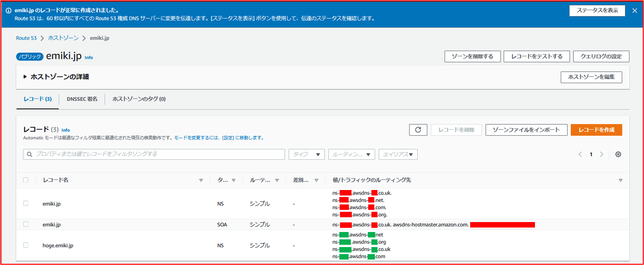The height and width of the screenshot is (265, 644).
Task: Switch to DNSSEC 署名 tab
Action: click(82, 99)
